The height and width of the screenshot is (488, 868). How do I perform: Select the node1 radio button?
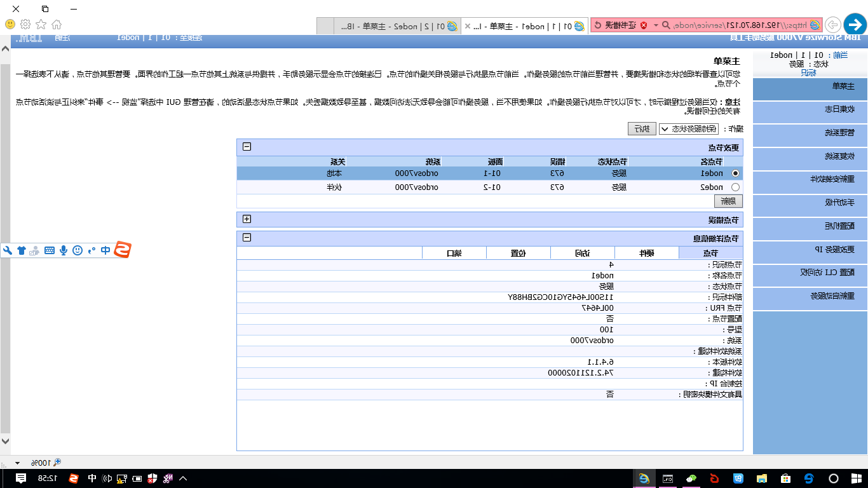pyautogui.click(x=736, y=173)
